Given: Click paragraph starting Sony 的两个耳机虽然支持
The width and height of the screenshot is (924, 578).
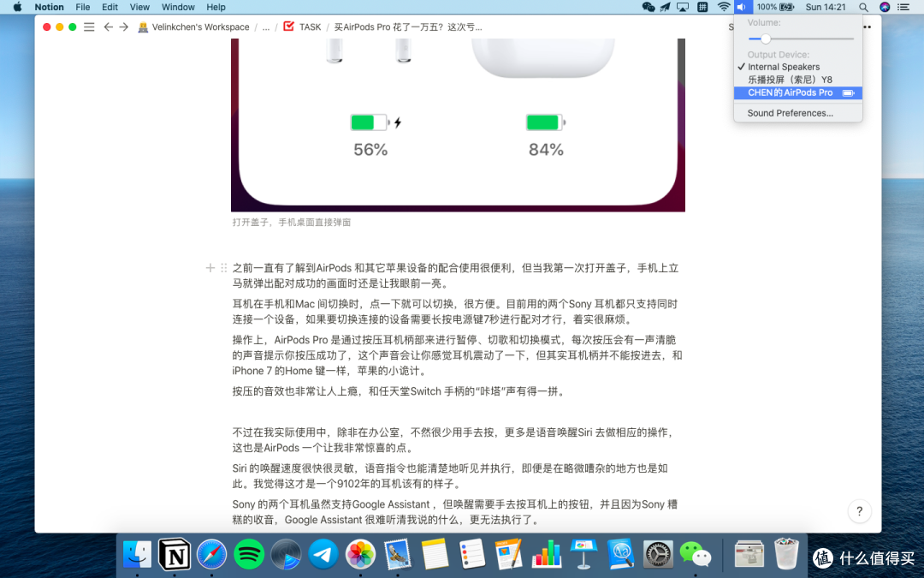Looking at the screenshot, I should click(x=454, y=512).
